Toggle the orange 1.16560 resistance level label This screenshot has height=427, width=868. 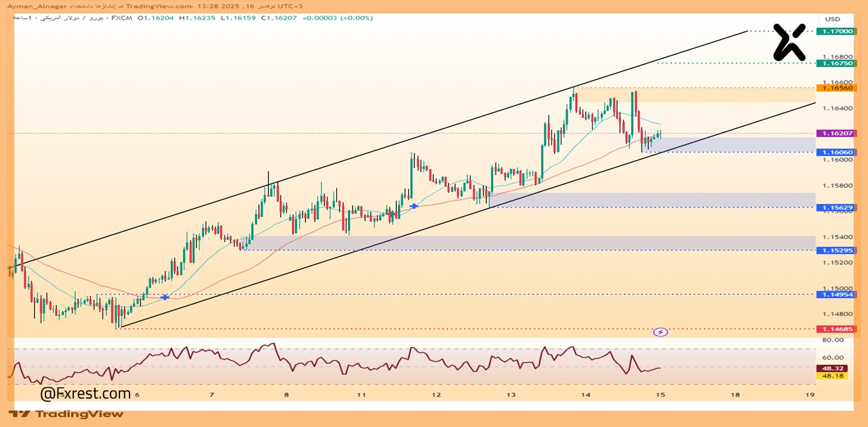pos(840,87)
